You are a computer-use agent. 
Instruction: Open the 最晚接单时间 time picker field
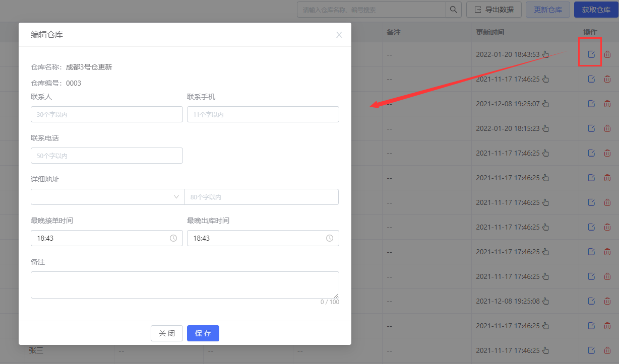click(x=107, y=238)
